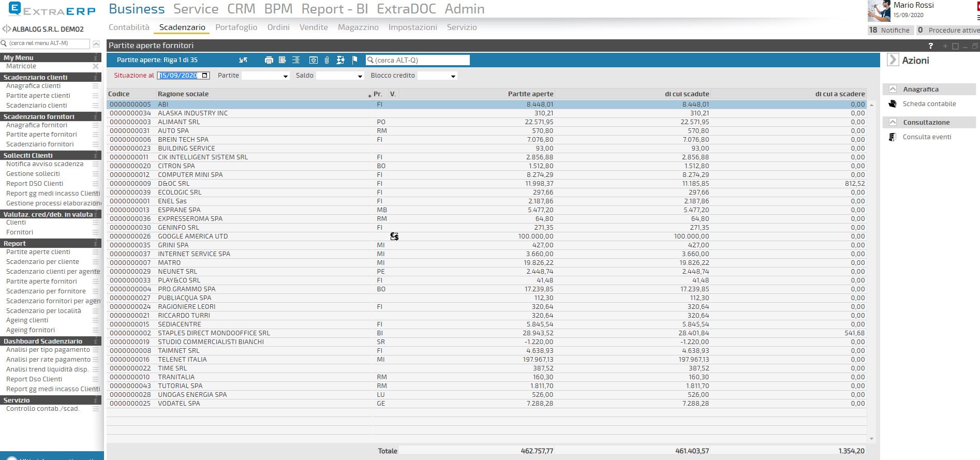Open Analisi trend liquidità disp. item
Image resolution: width=980 pixels, height=460 pixels.
click(47, 369)
